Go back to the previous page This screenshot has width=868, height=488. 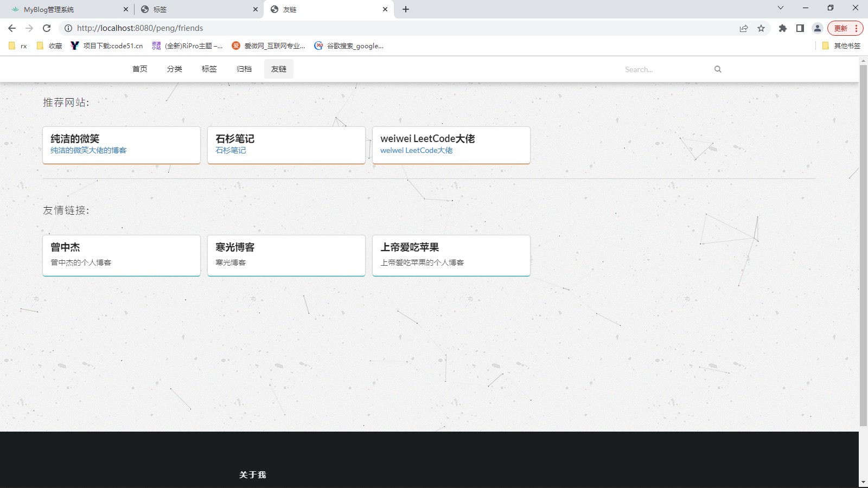(12, 28)
